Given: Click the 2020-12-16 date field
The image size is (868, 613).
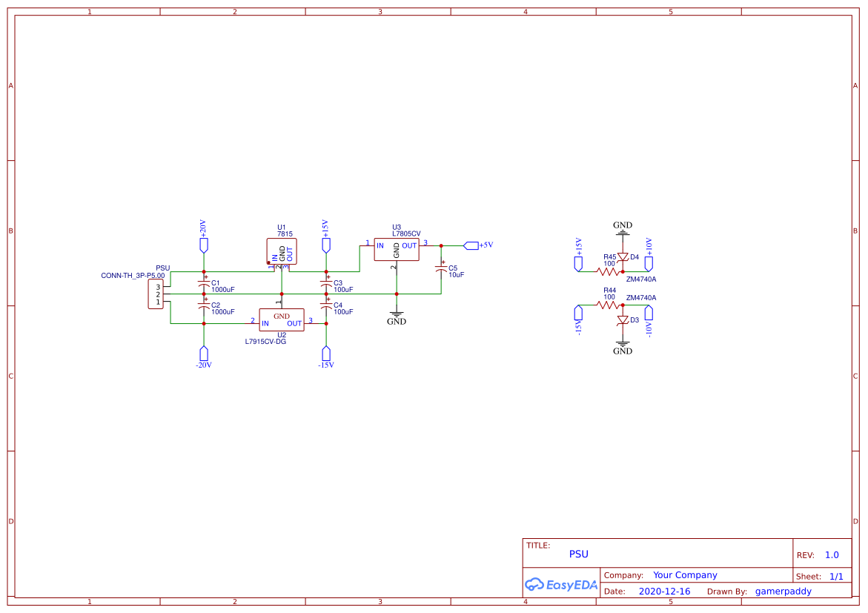Looking at the screenshot, I should (x=666, y=591).
